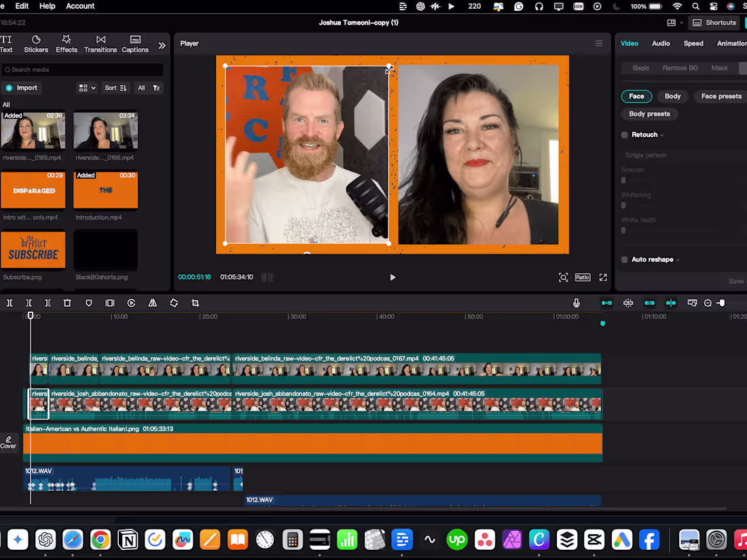Select the Body presets button
747x560 pixels.
click(x=649, y=114)
